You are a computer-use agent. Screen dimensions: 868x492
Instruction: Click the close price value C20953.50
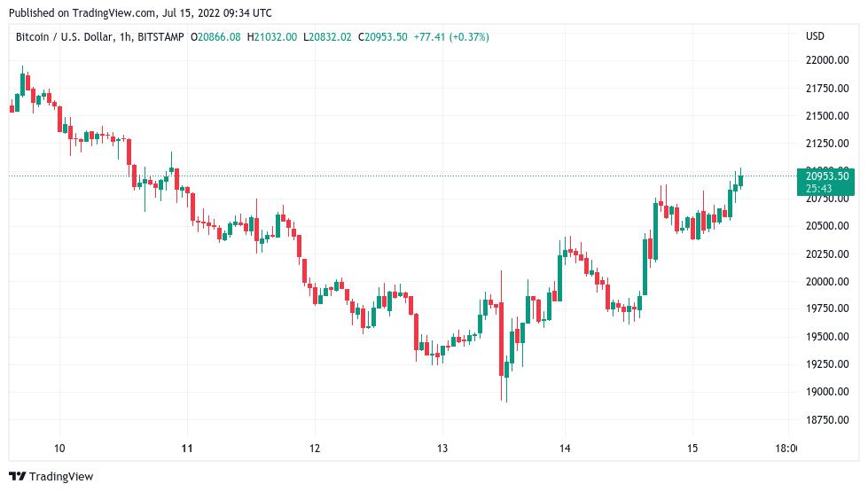click(383, 37)
